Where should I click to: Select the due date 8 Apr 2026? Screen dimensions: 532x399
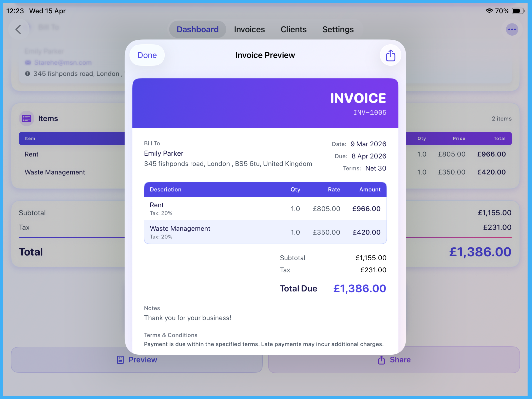[x=369, y=156]
